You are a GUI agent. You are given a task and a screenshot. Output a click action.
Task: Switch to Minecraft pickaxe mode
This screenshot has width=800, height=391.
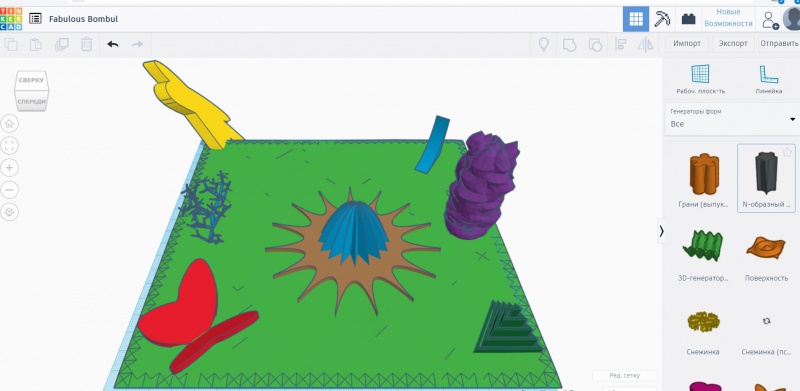(x=662, y=19)
